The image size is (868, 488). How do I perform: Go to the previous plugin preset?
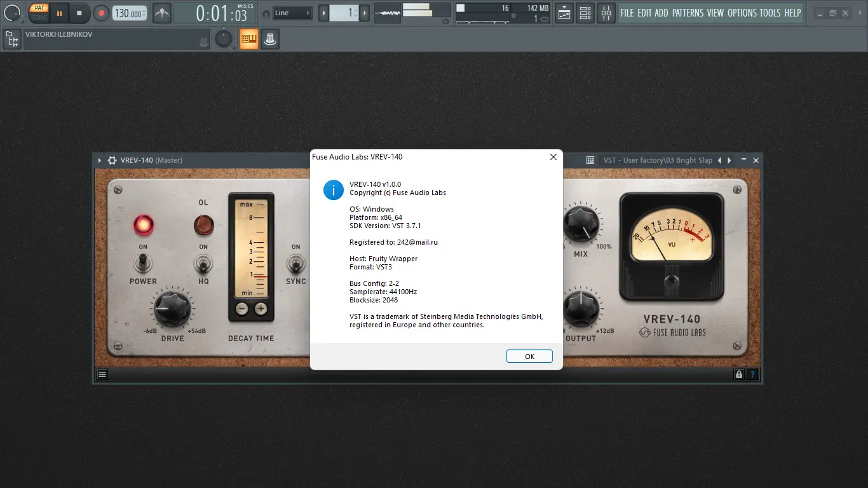point(719,160)
